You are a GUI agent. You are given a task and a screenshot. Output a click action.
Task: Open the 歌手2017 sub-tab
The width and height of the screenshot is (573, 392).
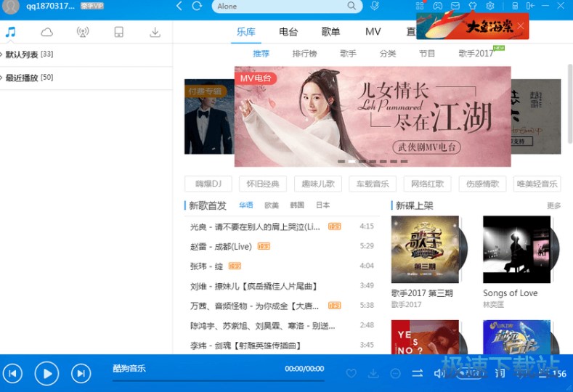point(476,54)
